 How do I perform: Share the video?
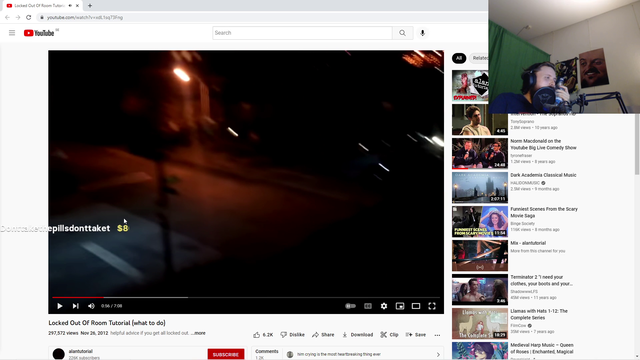pos(323,335)
